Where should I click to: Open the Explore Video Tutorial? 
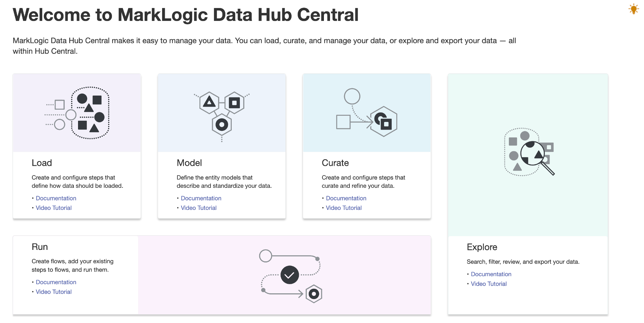pos(489,283)
